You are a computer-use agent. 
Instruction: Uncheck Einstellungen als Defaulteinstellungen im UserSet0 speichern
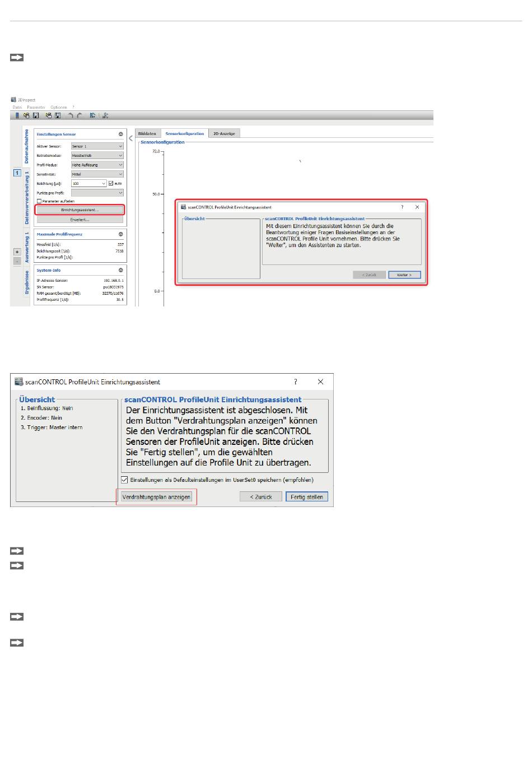click(x=124, y=480)
